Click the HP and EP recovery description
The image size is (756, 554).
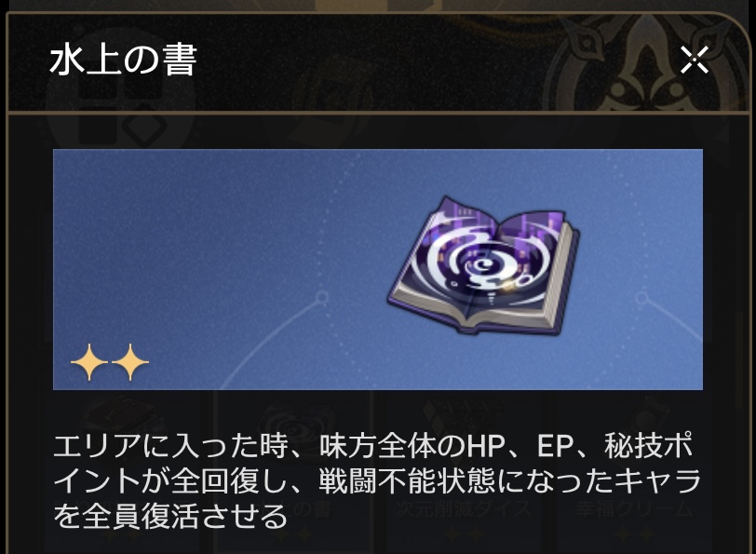point(376,480)
